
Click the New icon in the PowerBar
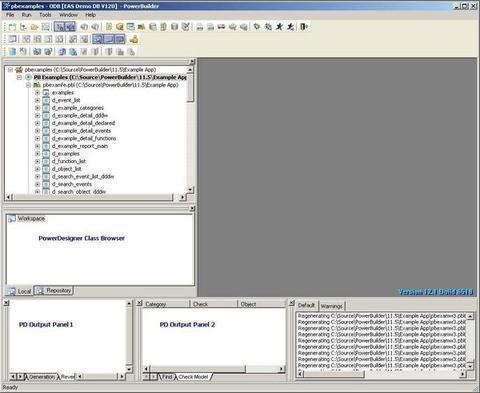click(12, 27)
